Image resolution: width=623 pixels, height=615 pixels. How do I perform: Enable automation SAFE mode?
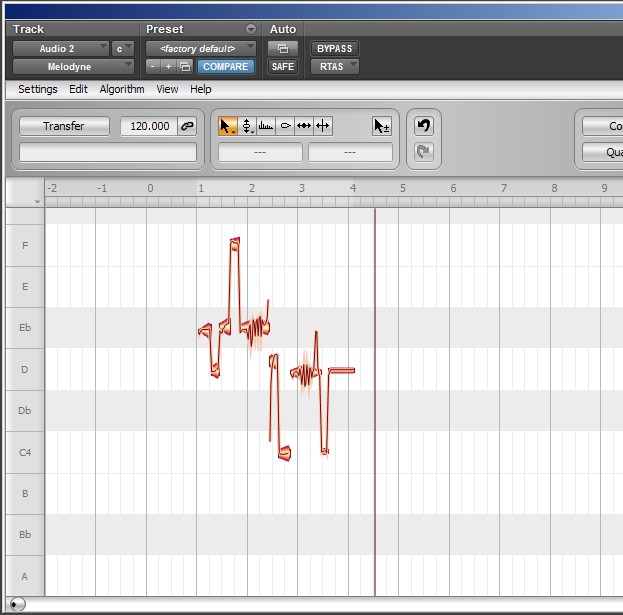point(283,67)
